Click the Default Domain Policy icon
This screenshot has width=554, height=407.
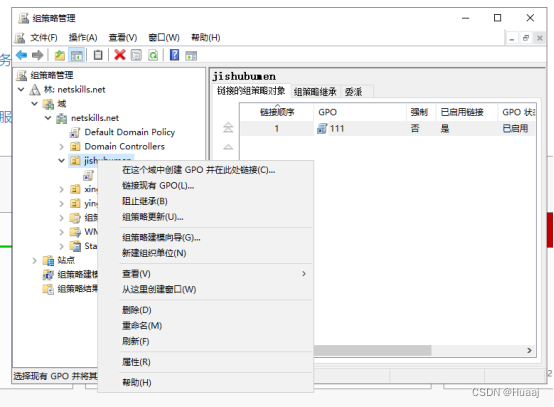pyautogui.click(x=75, y=132)
